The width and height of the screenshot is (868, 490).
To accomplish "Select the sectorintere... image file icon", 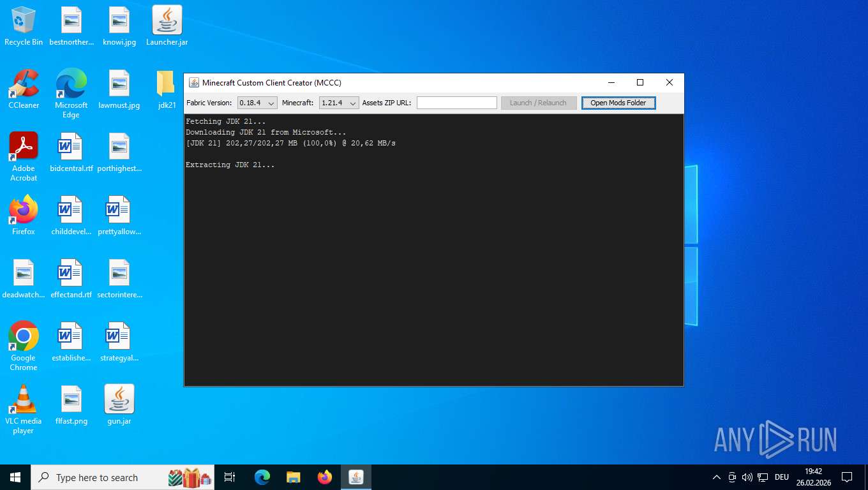I will 119,279.
